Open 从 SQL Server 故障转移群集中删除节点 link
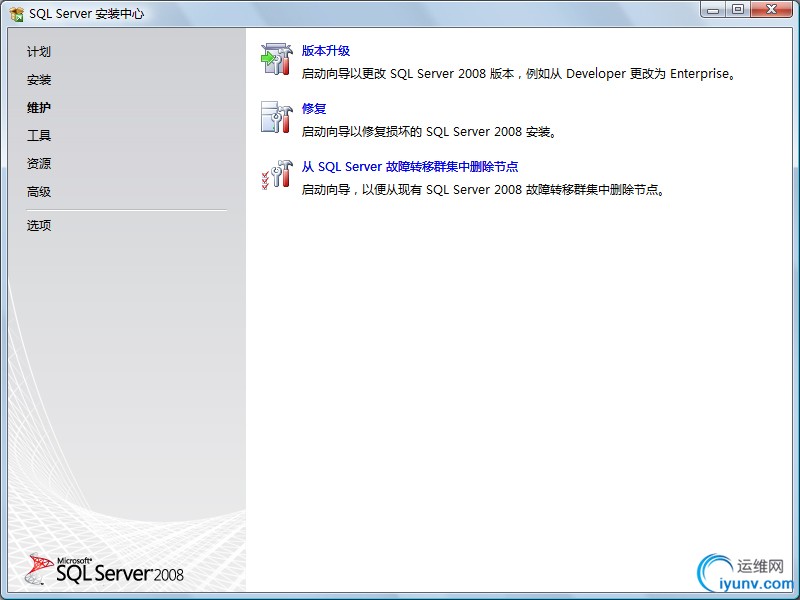The image size is (800, 600). (410, 166)
